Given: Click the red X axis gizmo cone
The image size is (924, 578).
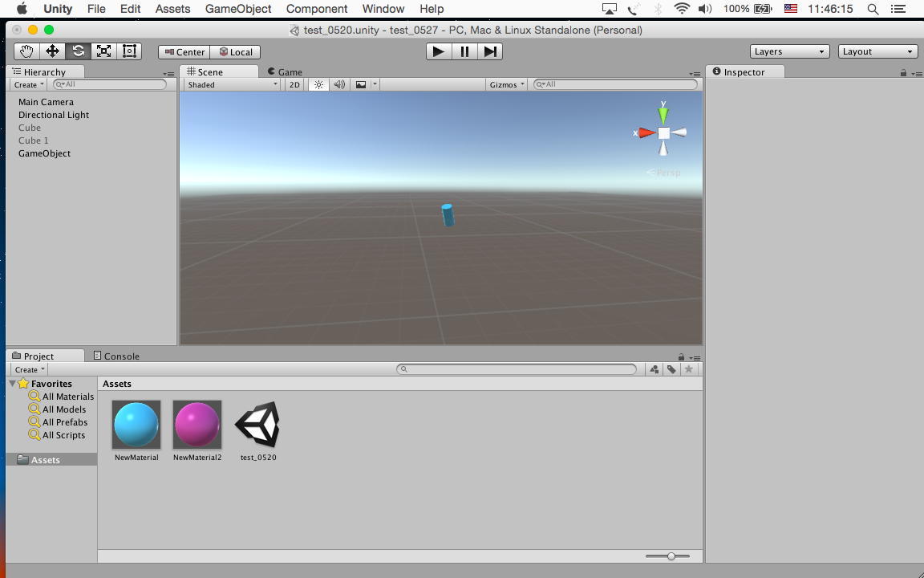Looking at the screenshot, I should pyautogui.click(x=647, y=132).
